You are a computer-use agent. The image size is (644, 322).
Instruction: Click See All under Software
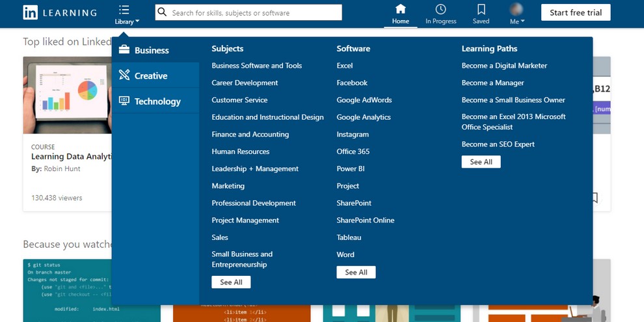tap(356, 273)
